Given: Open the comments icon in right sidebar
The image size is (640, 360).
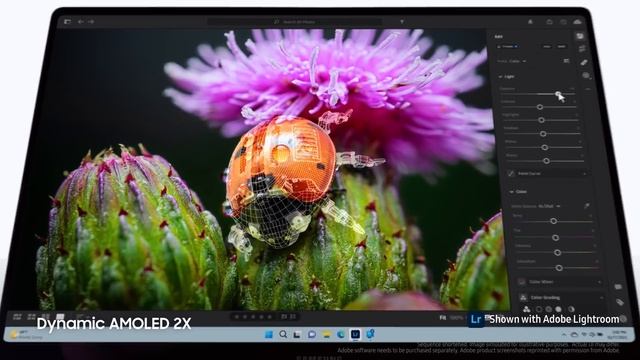Looking at the screenshot, I should click(x=618, y=287).
